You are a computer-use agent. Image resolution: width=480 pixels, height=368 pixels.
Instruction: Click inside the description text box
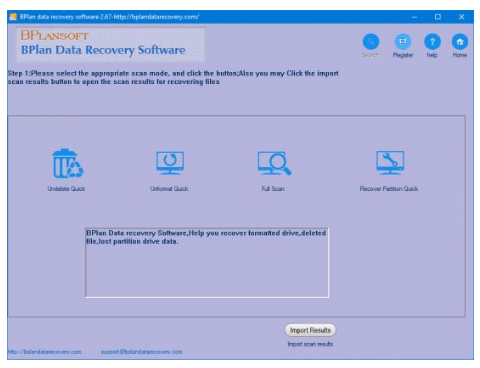207,263
